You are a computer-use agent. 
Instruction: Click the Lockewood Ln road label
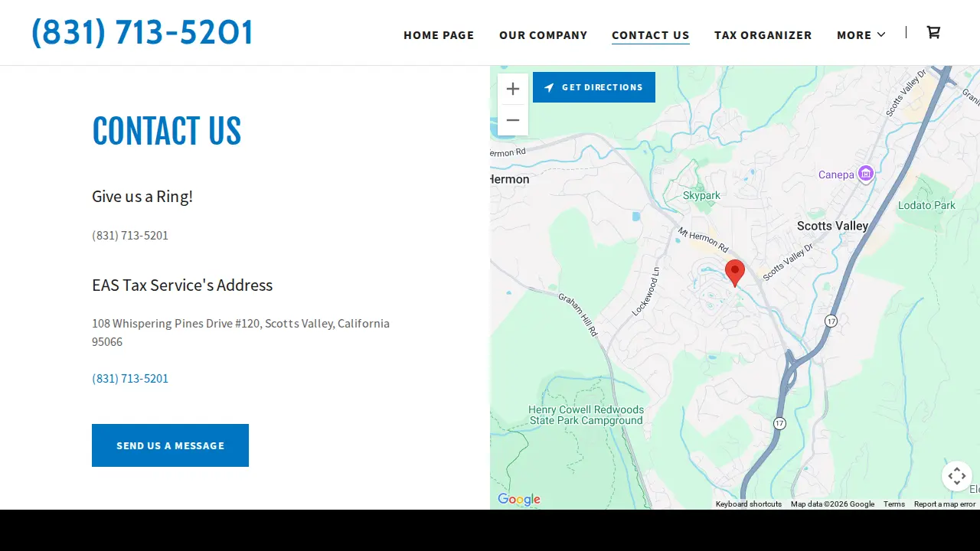click(645, 292)
